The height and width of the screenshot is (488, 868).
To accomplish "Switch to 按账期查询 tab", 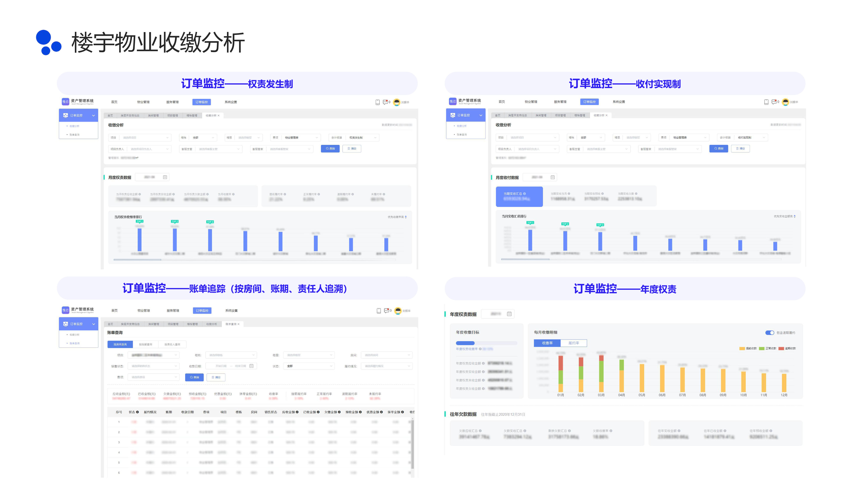I will tap(146, 344).
